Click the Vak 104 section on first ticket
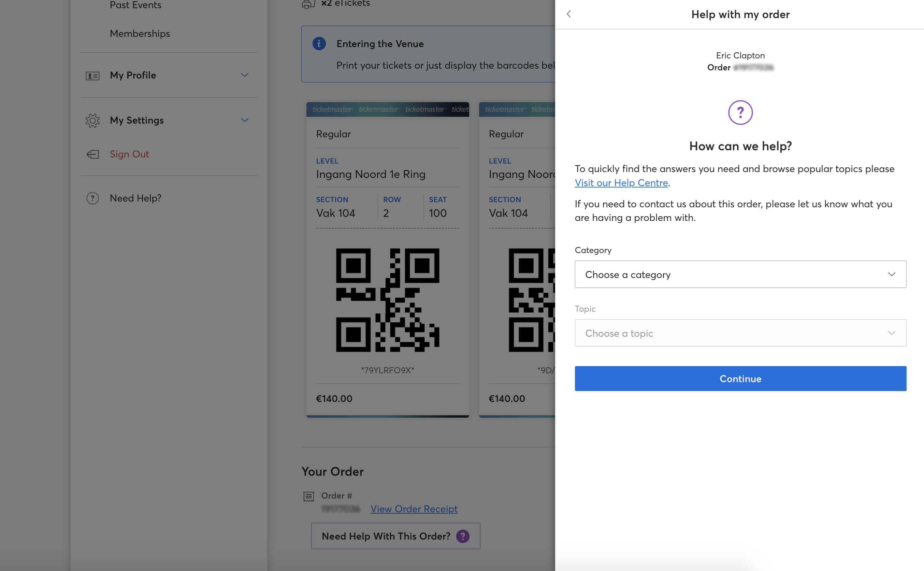 click(335, 213)
